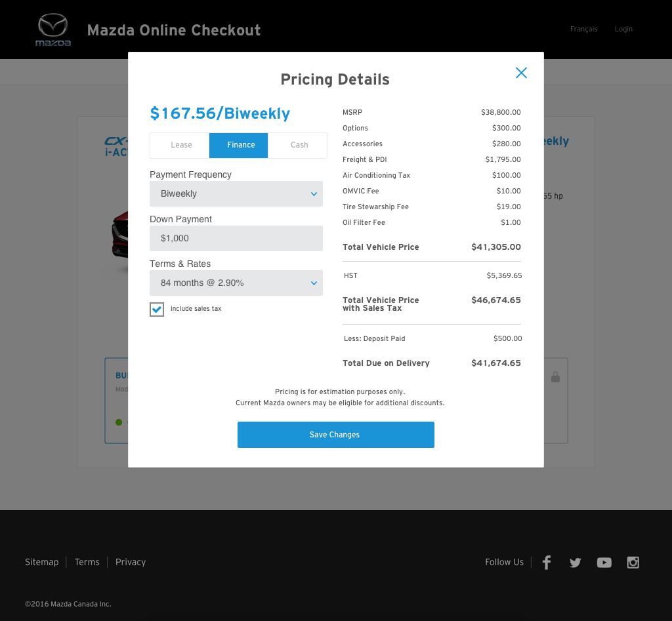The height and width of the screenshot is (621, 672).
Task: Click the Pricing Details heading
Action: click(335, 79)
